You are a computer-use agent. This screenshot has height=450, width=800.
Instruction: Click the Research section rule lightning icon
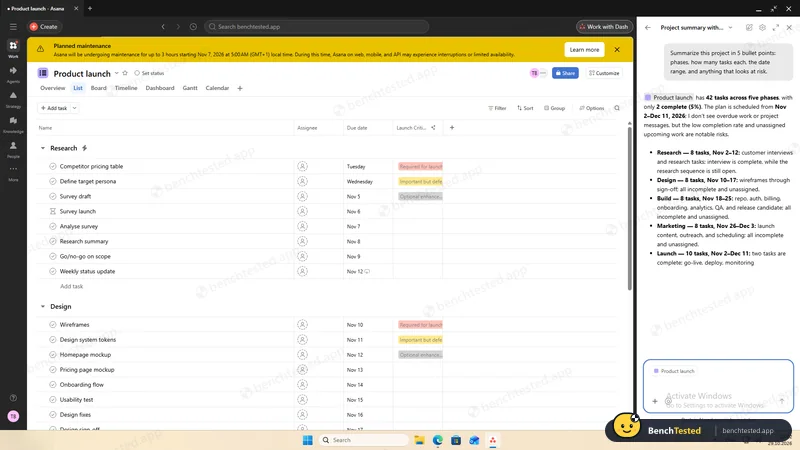tap(85, 148)
